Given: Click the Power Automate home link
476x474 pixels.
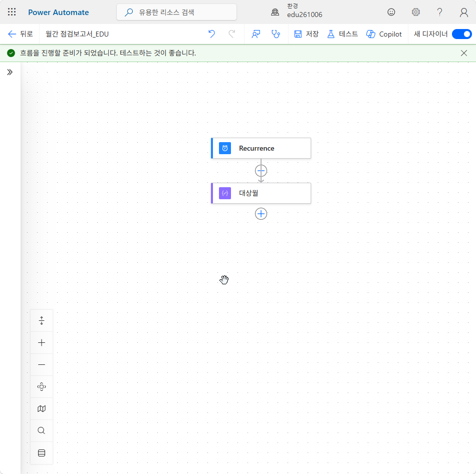Looking at the screenshot, I should pyautogui.click(x=59, y=12).
